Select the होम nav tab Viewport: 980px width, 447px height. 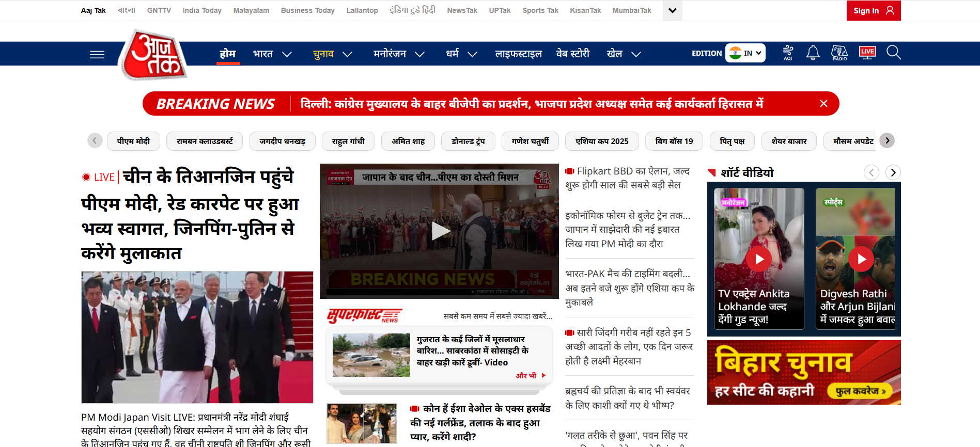(228, 54)
